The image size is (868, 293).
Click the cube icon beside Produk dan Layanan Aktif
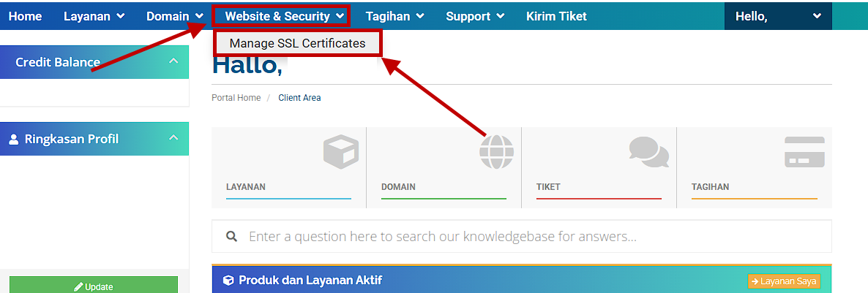pos(228,281)
